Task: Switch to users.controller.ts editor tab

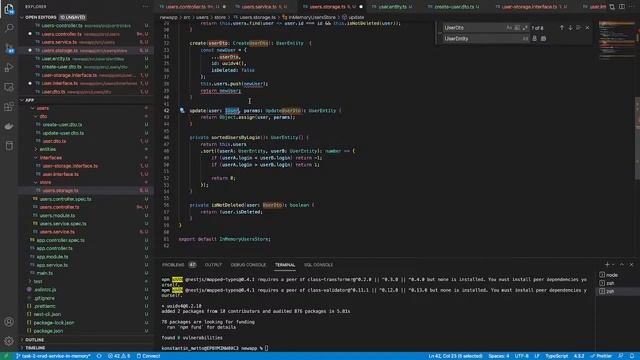Action: tap(192, 7)
